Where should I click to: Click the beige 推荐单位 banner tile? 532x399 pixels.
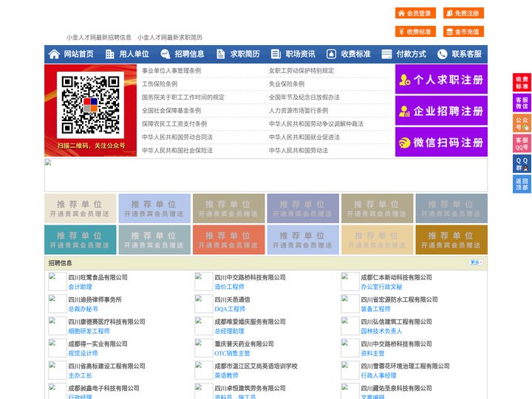[x=80, y=208]
